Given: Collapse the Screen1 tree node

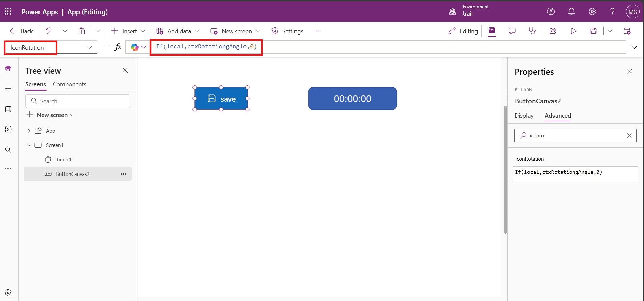Looking at the screenshot, I should click(29, 145).
